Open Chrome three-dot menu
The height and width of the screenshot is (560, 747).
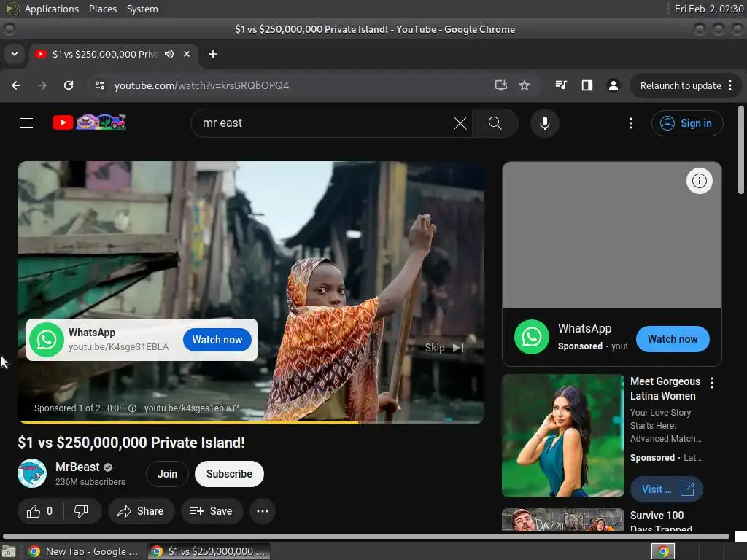coord(730,86)
